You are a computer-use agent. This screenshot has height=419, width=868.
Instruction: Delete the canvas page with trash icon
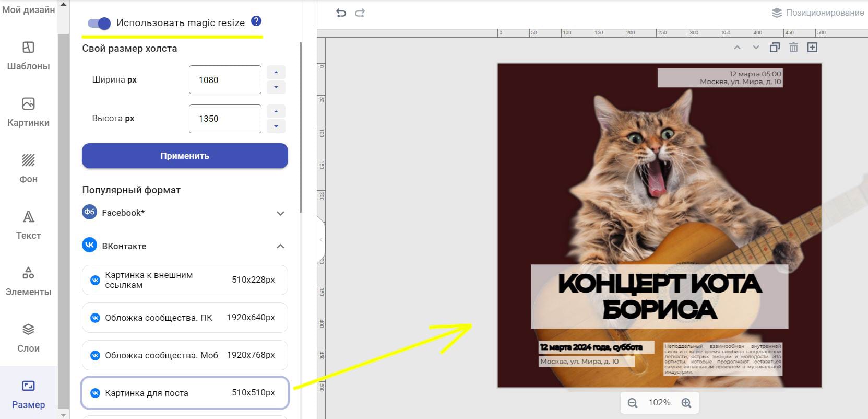[793, 48]
